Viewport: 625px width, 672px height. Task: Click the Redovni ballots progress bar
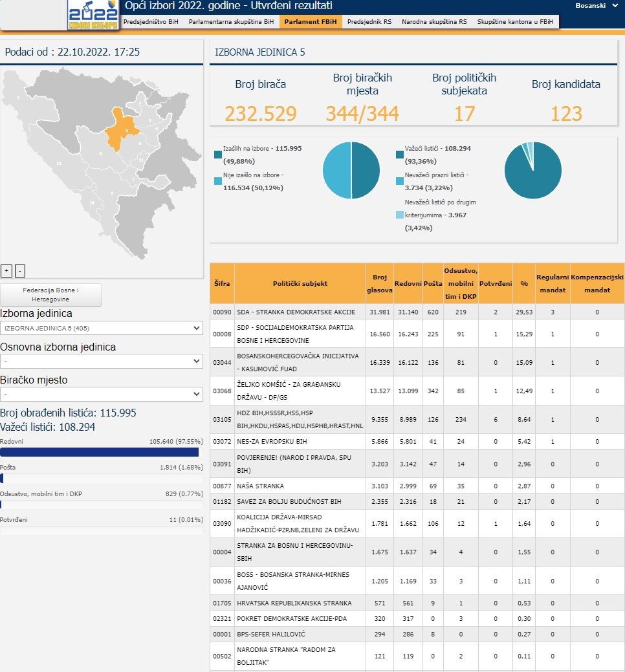[x=101, y=452]
